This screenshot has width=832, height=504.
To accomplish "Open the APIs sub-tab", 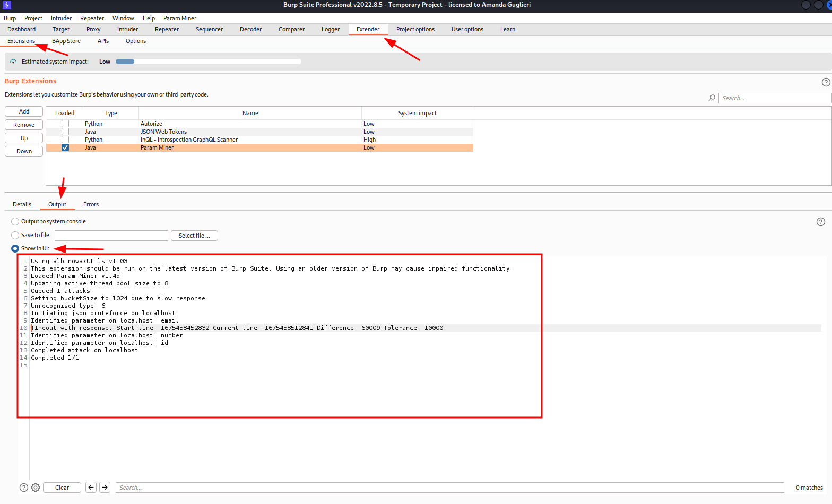I will tap(103, 41).
